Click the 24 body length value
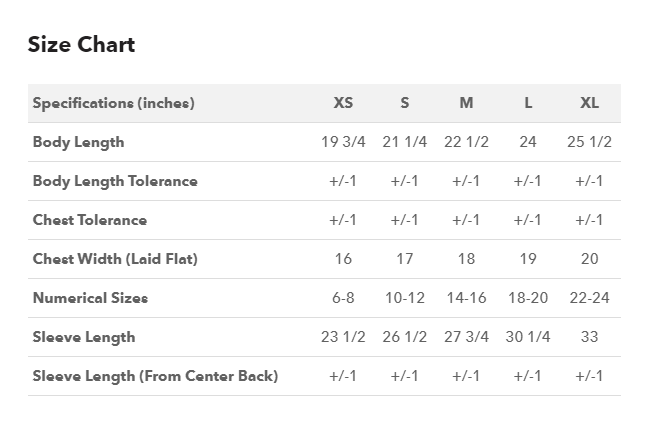The height and width of the screenshot is (422, 648). click(x=528, y=142)
